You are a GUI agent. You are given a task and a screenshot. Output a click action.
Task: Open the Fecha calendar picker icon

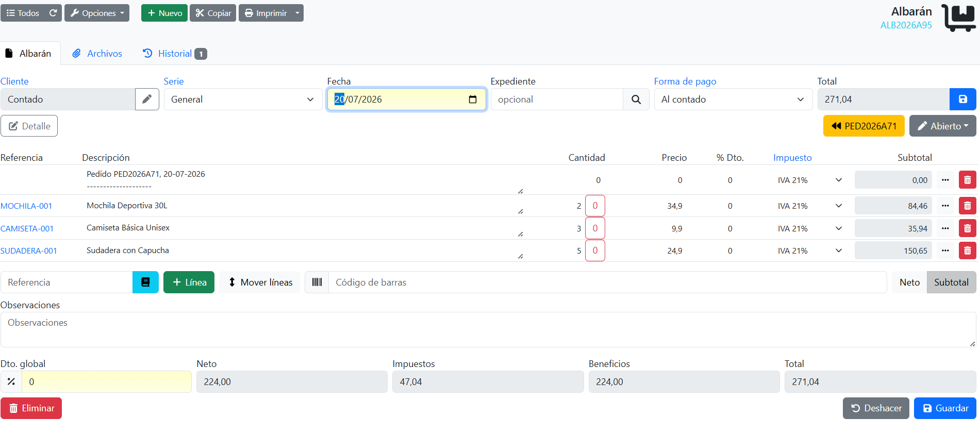(x=472, y=99)
